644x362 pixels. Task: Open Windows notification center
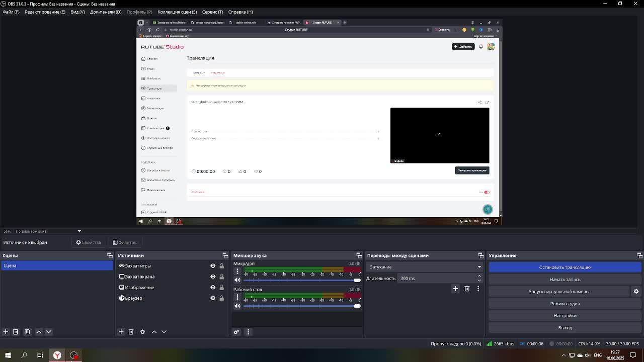click(633, 355)
